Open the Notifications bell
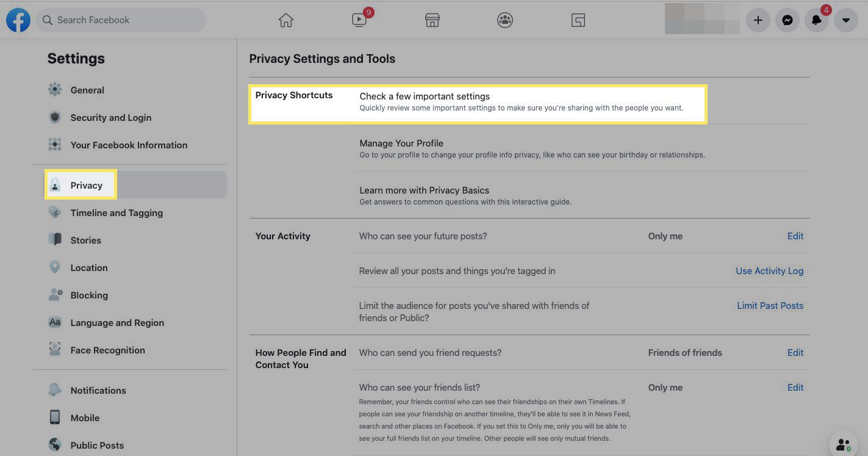Viewport: 868px width, 456px height. [x=817, y=20]
